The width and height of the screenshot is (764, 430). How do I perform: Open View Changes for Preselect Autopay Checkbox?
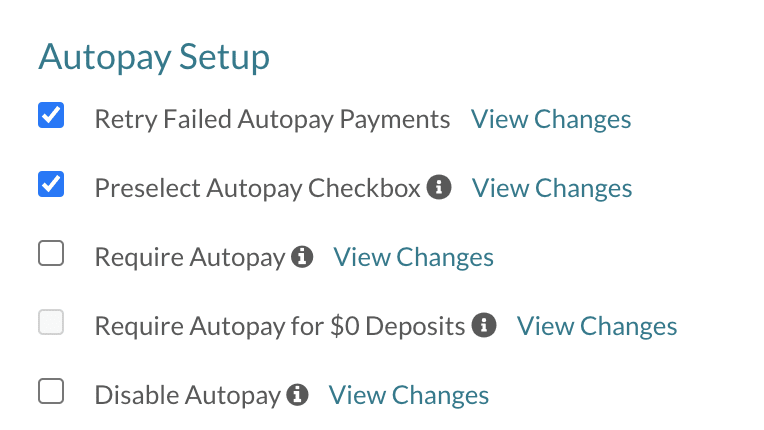(552, 188)
